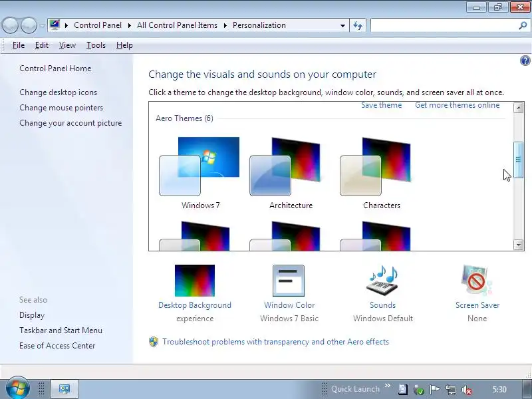Expand the arrow before Personalization breadcrumb
Screen dimensions: 532x399
click(225, 25)
